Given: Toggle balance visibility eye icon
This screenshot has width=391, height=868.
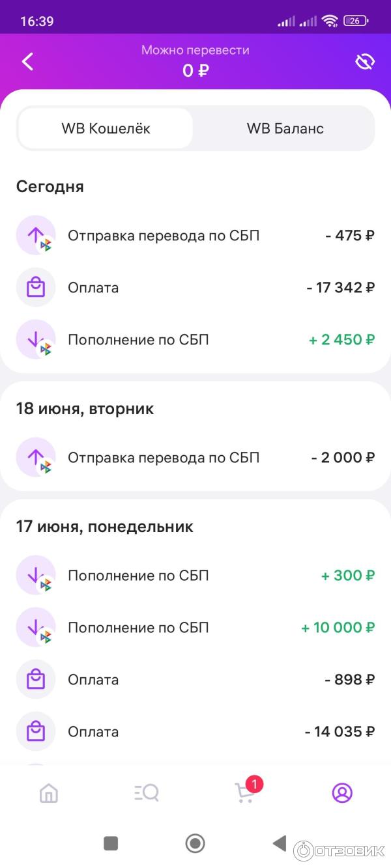Looking at the screenshot, I should 364,62.
